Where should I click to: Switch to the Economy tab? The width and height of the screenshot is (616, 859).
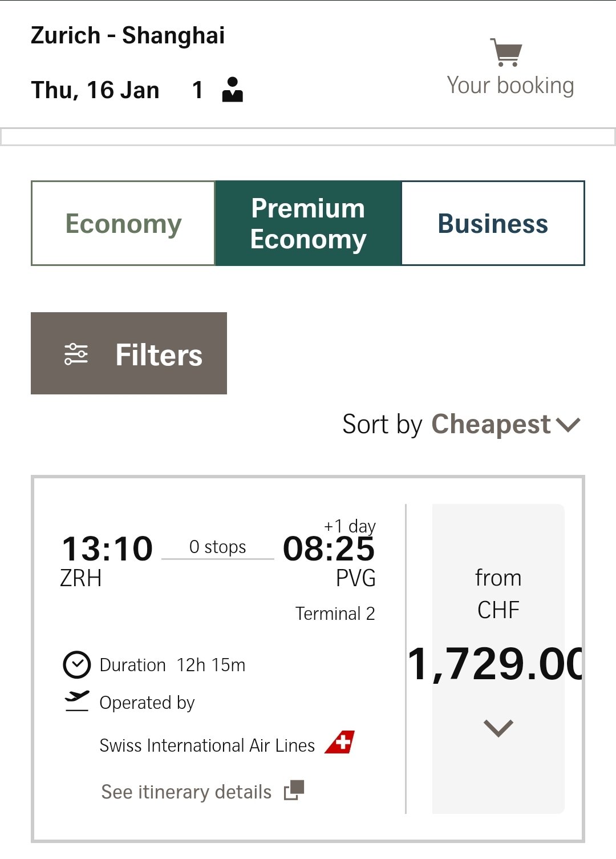click(x=123, y=223)
